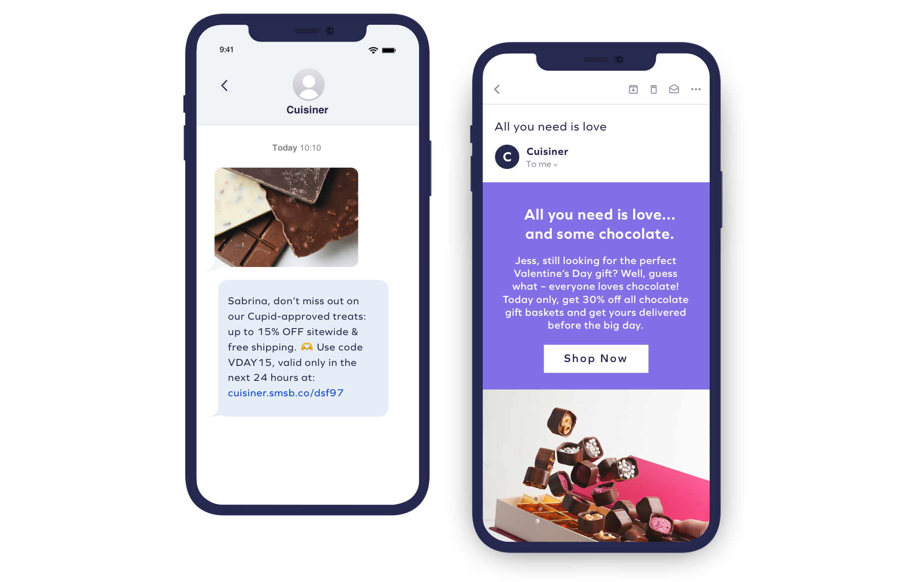Tap the mark as read envelope icon
Viewport: 924px width, 582px height.
[x=674, y=89]
